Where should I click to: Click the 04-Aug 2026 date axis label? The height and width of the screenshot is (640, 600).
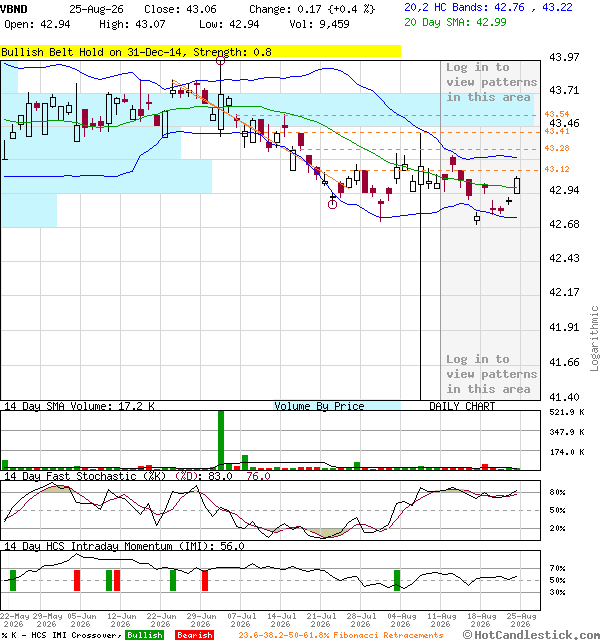point(401,620)
